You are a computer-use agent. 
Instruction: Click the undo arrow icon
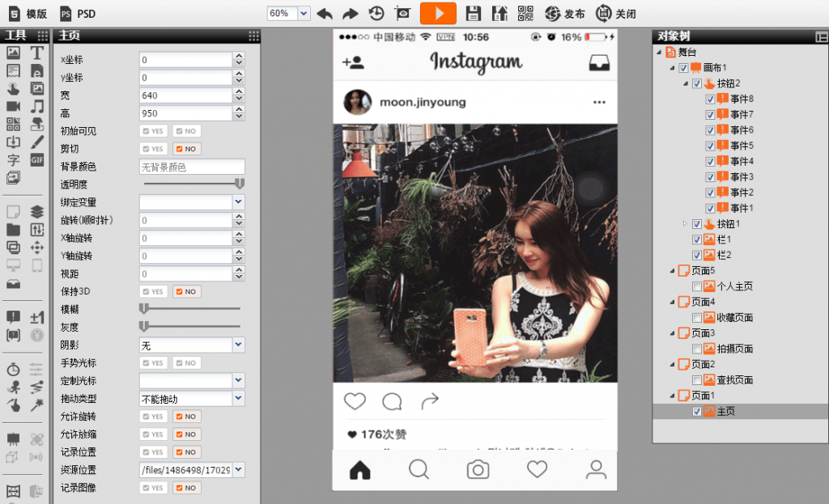click(x=325, y=14)
